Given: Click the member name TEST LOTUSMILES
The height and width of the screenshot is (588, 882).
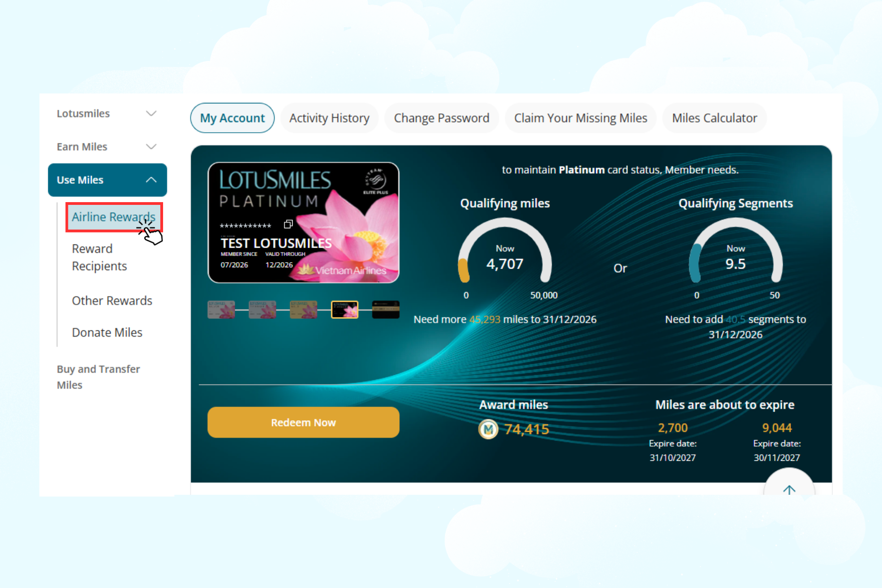Looking at the screenshot, I should point(276,243).
